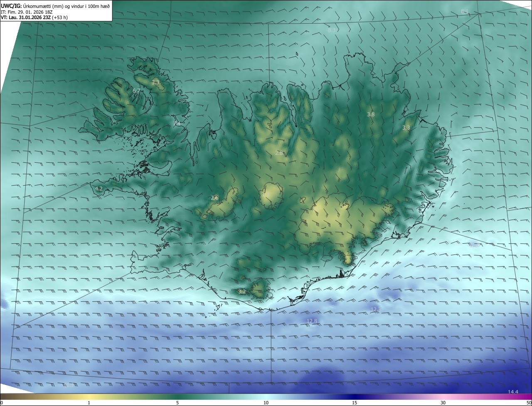Select the magenta end of the scale at 50

(529, 397)
